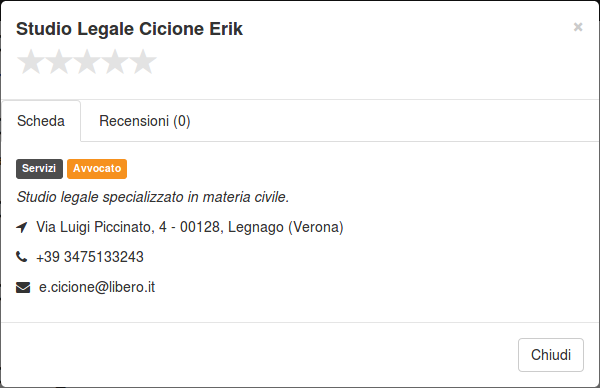
Task: Switch to the Scheda tab
Action: coord(41,121)
